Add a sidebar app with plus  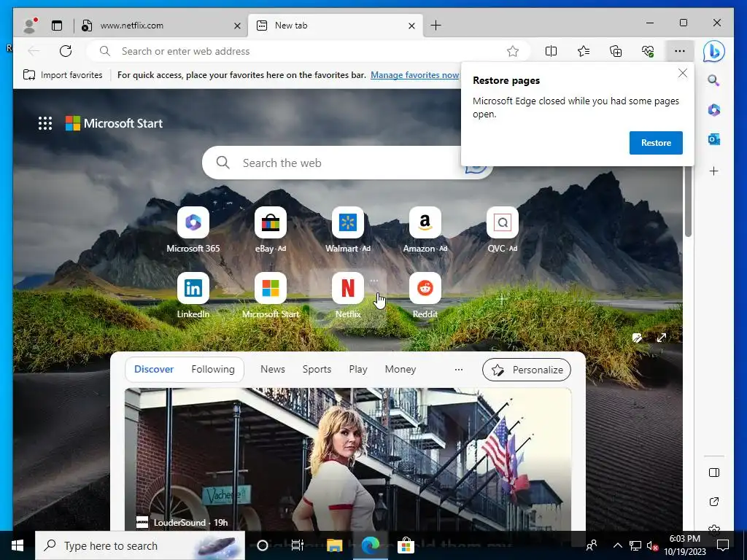pos(713,171)
